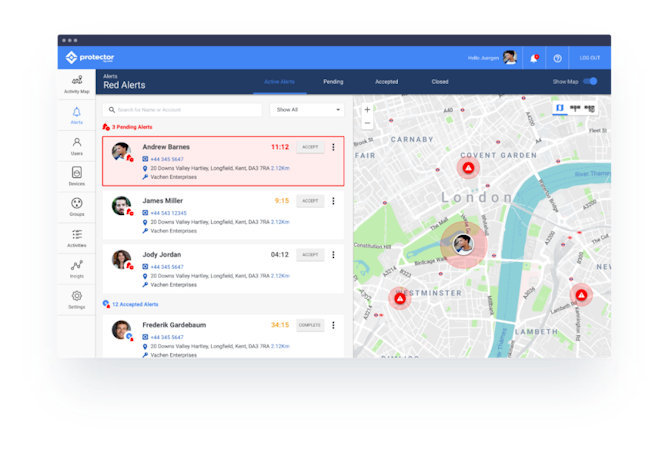This screenshot has height=450, width=669.
Task: Open the Activity Map sidebar item
Action: pyautogui.click(x=77, y=84)
